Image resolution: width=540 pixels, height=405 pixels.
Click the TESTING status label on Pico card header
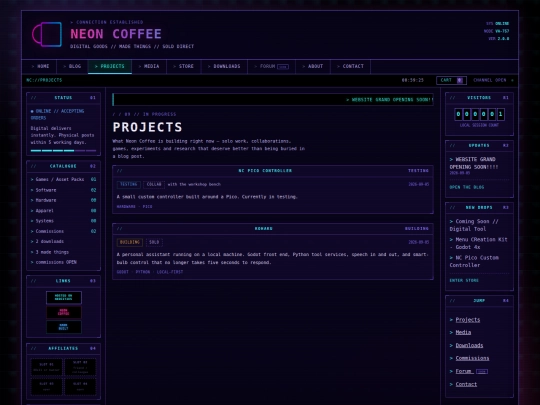point(418,171)
